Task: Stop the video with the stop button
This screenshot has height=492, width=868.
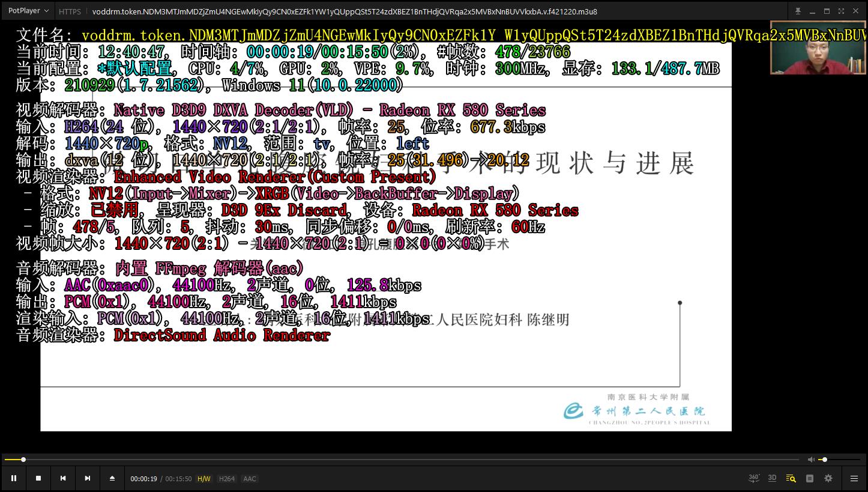Action: tap(38, 478)
